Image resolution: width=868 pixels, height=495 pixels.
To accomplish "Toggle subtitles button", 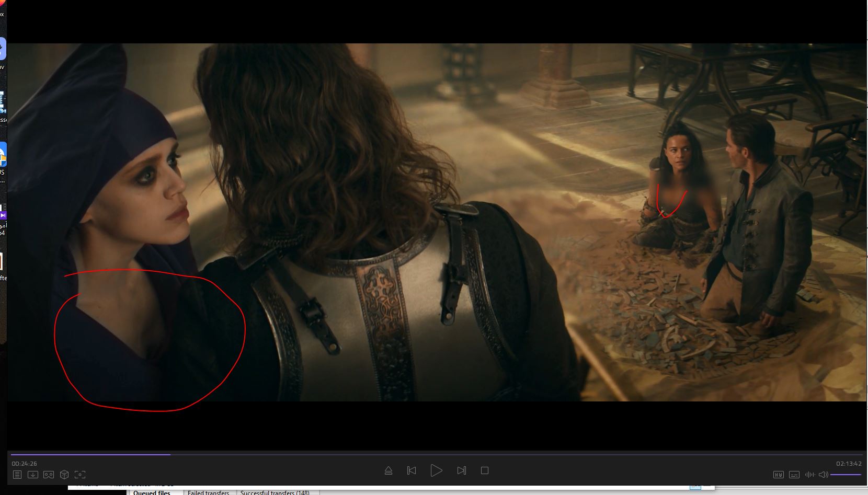I will 794,475.
